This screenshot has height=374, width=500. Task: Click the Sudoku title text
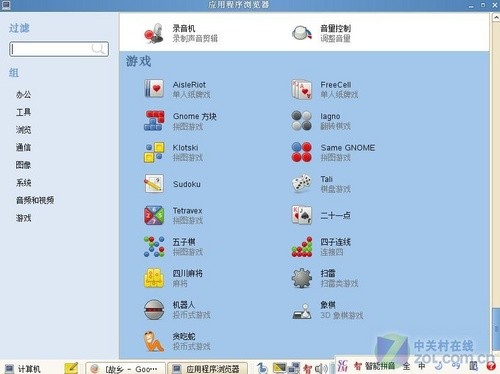[187, 184]
